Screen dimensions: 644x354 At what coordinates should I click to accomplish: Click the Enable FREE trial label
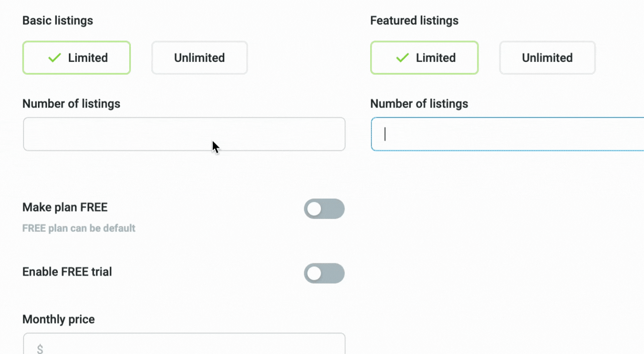pyautogui.click(x=67, y=272)
